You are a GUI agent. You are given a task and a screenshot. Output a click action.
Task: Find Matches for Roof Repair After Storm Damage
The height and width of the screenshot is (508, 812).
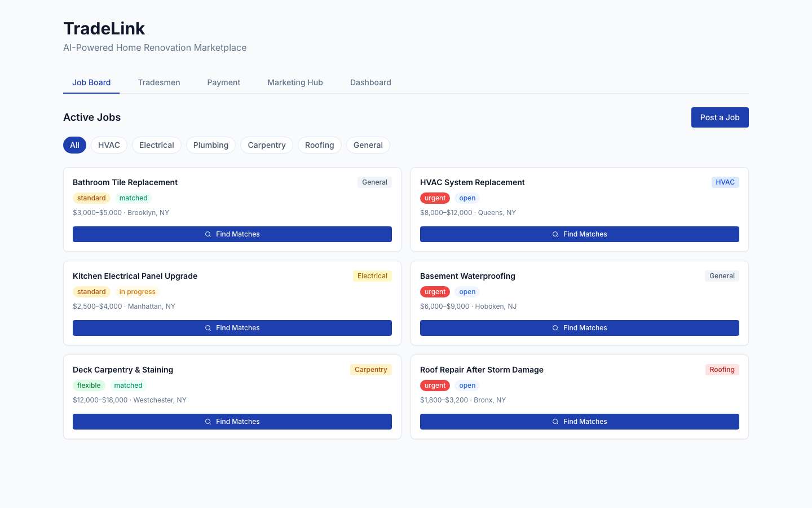click(580, 422)
